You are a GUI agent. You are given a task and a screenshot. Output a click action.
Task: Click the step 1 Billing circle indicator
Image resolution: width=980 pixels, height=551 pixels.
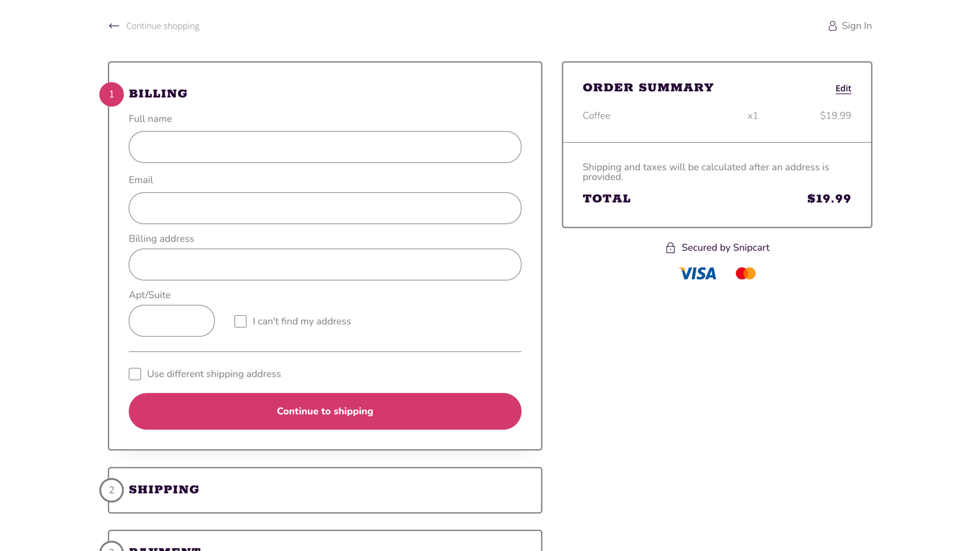(111, 94)
